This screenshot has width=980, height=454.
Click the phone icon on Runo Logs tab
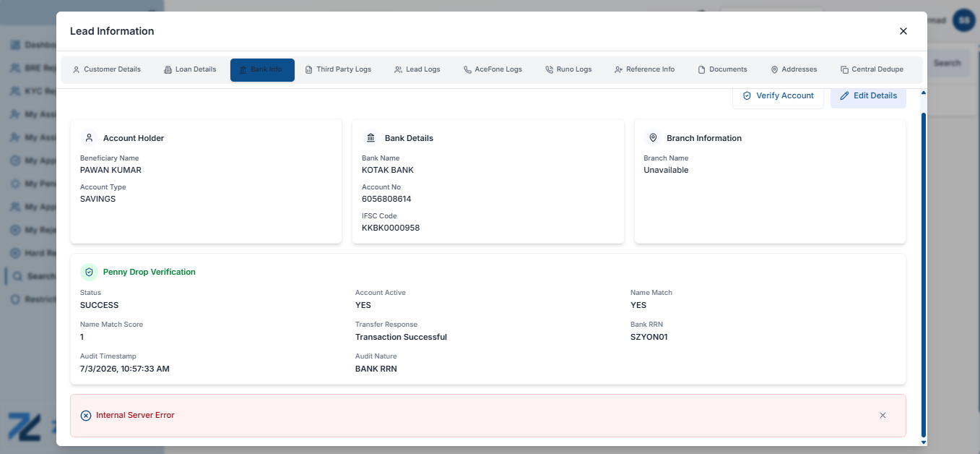click(549, 70)
